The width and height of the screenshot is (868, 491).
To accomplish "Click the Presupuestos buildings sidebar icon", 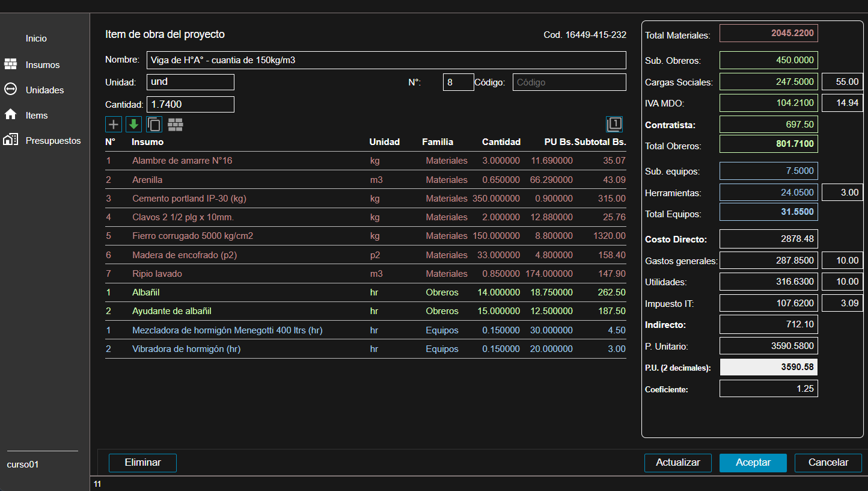I will pos(10,140).
